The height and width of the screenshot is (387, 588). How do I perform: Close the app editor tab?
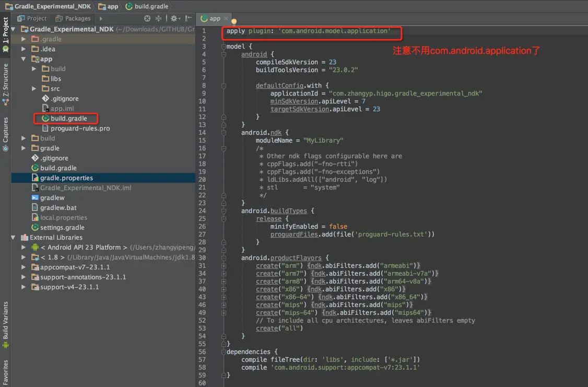coord(226,18)
